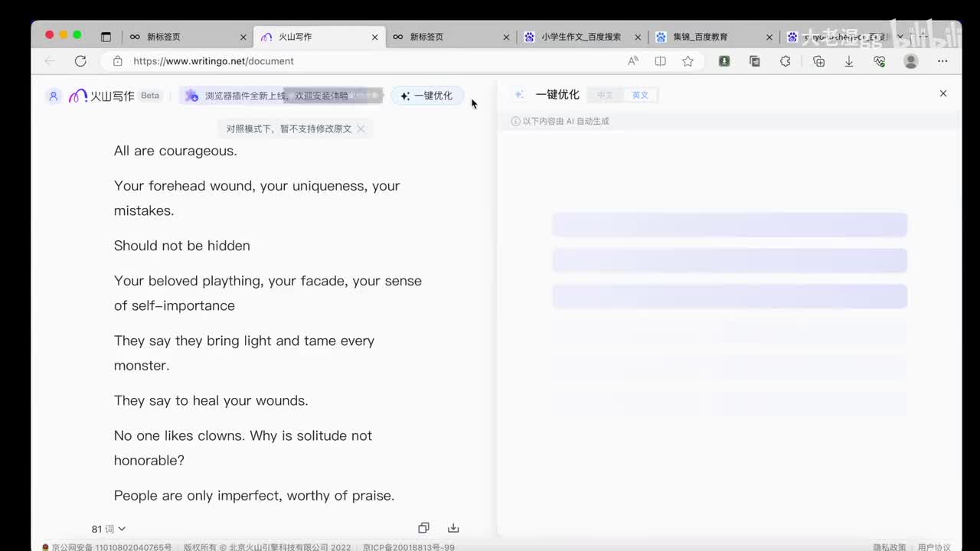Open the 浏览器插件全新上线 banner link
Viewport: 980px width, 551px height.
tap(276, 96)
